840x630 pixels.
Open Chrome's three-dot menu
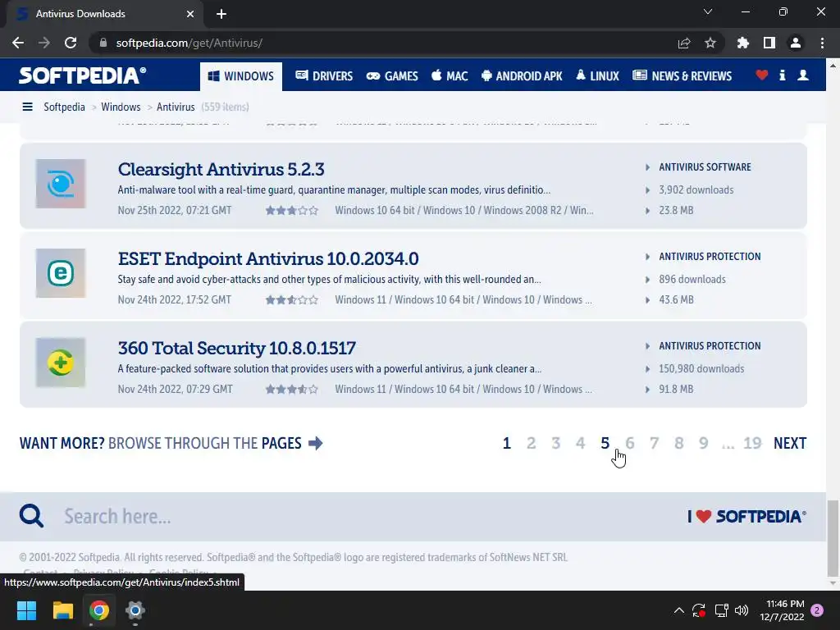(x=822, y=43)
